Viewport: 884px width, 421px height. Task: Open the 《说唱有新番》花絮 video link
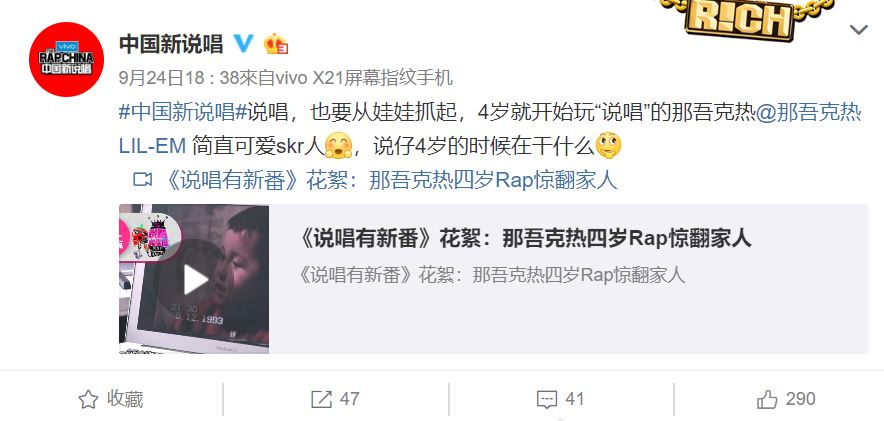[392, 180]
